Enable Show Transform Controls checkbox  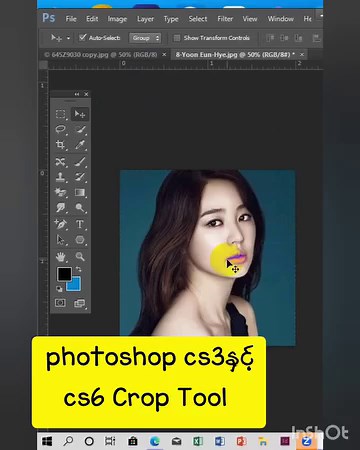(x=177, y=38)
